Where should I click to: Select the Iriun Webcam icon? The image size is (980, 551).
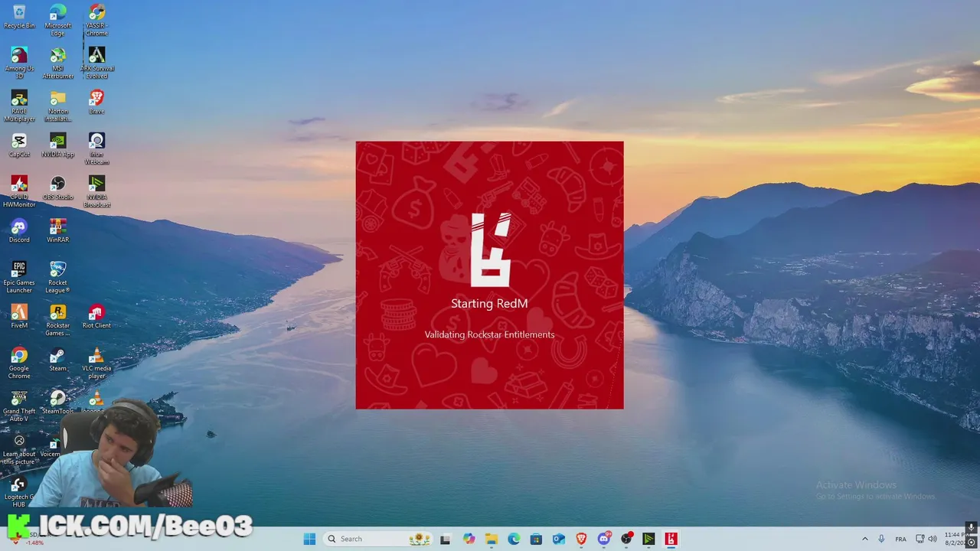tap(96, 148)
